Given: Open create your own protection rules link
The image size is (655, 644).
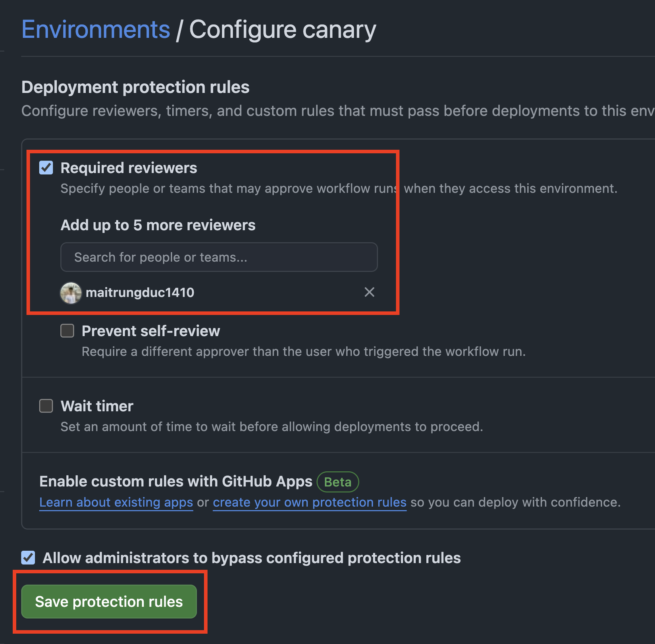Looking at the screenshot, I should [310, 502].
